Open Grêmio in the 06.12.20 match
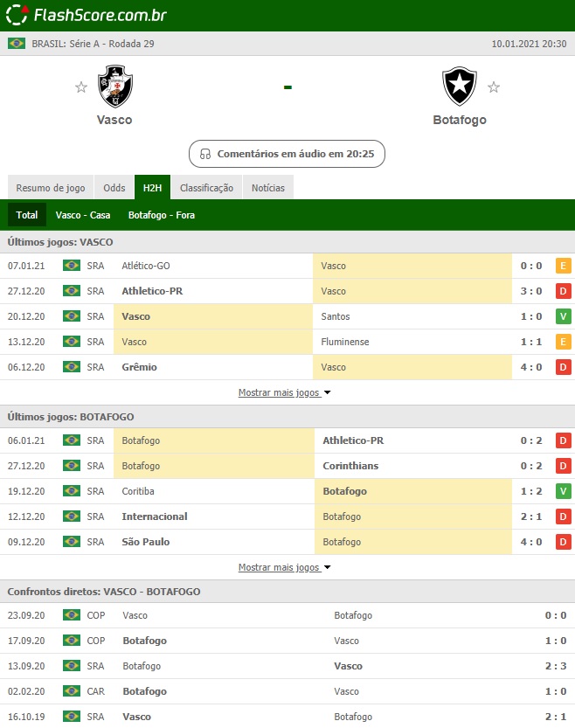Viewport: 575px width, 728px height. (x=139, y=367)
